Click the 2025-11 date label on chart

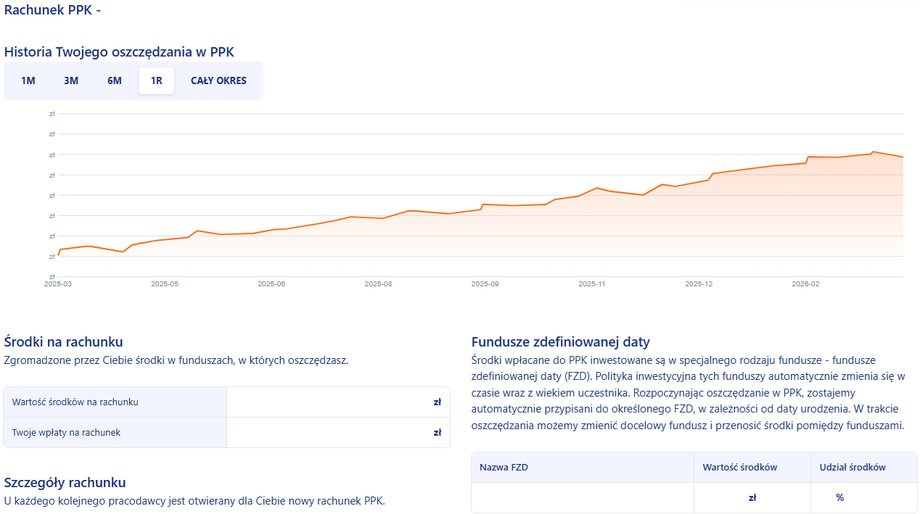click(592, 284)
